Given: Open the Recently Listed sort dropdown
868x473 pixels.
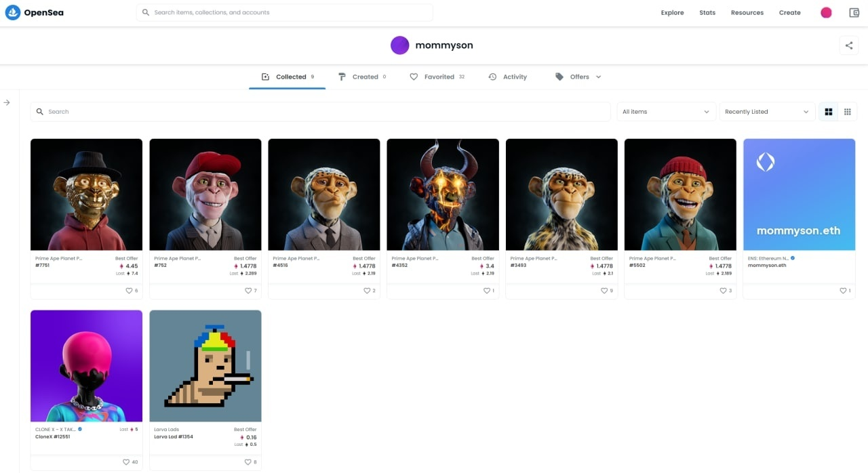Looking at the screenshot, I should pyautogui.click(x=767, y=112).
